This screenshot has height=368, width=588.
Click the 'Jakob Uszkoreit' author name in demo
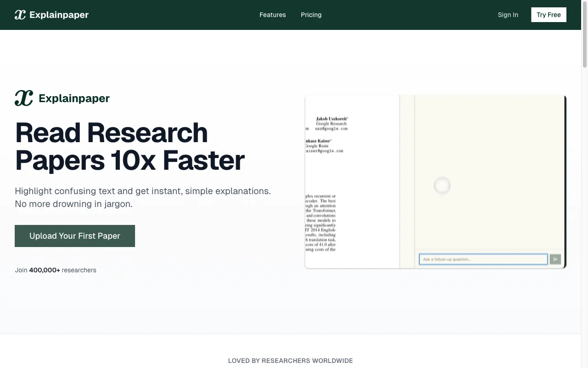[332, 119]
